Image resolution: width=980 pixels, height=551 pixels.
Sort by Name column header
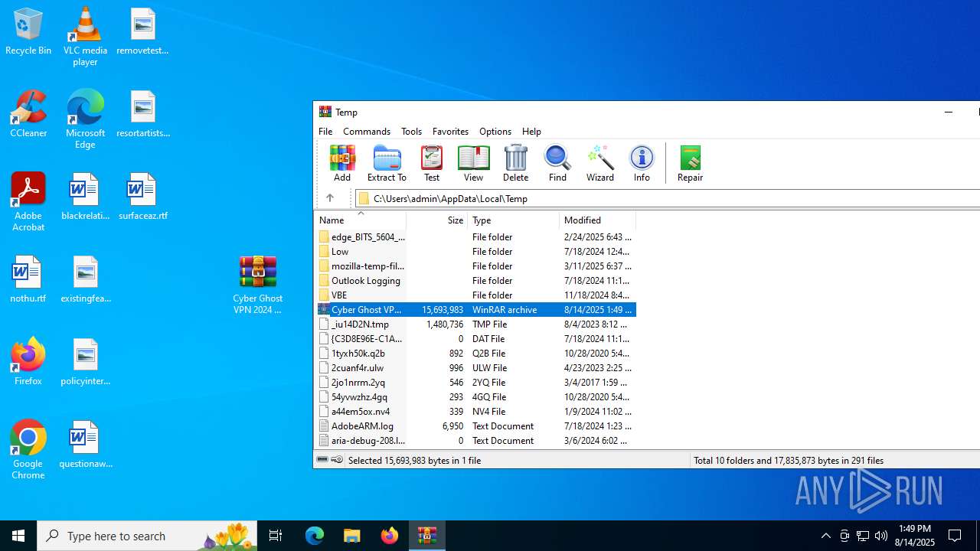coord(361,220)
